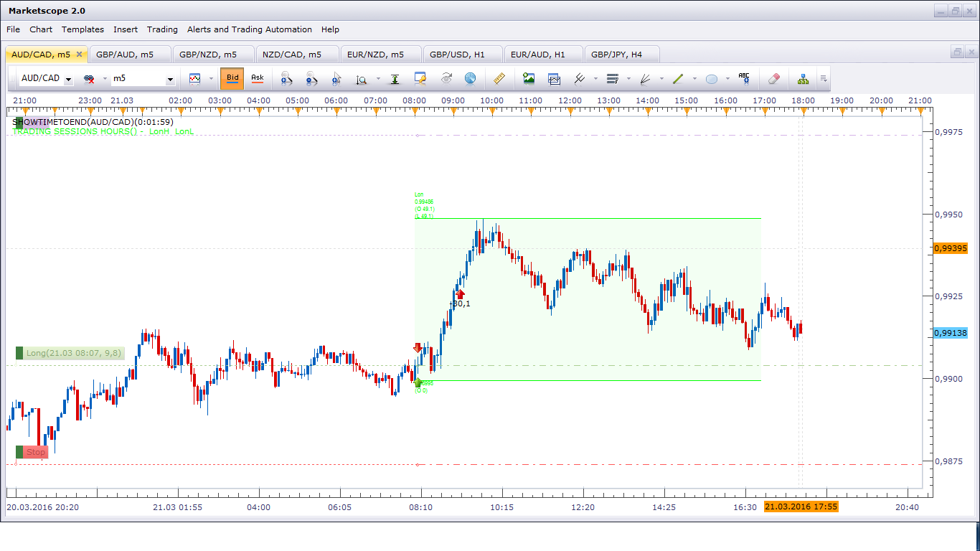Click the hierarchy tree icon

[x=803, y=78]
